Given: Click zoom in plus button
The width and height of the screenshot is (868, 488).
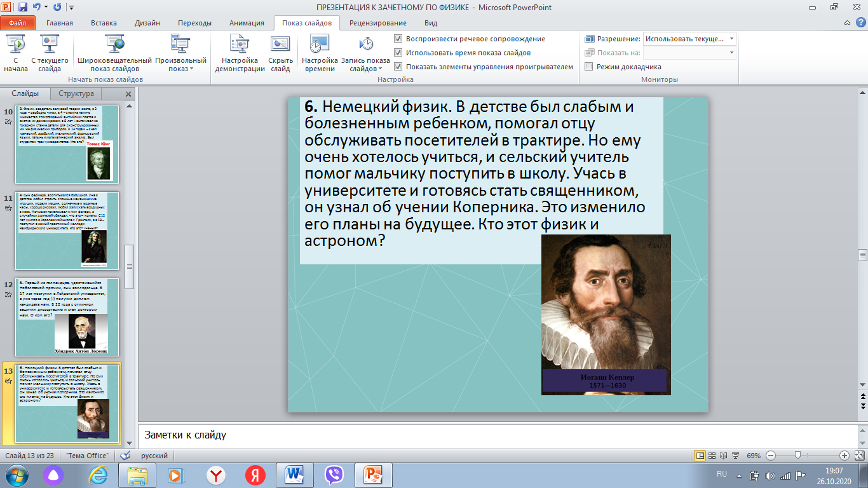Looking at the screenshot, I should click(x=844, y=456).
